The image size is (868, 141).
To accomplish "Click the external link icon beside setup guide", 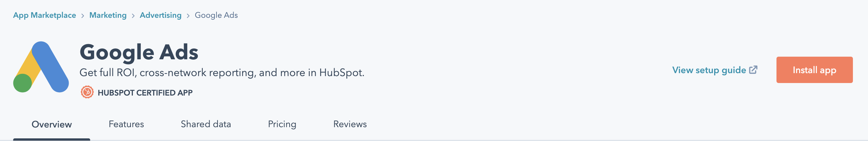I will click(x=753, y=70).
